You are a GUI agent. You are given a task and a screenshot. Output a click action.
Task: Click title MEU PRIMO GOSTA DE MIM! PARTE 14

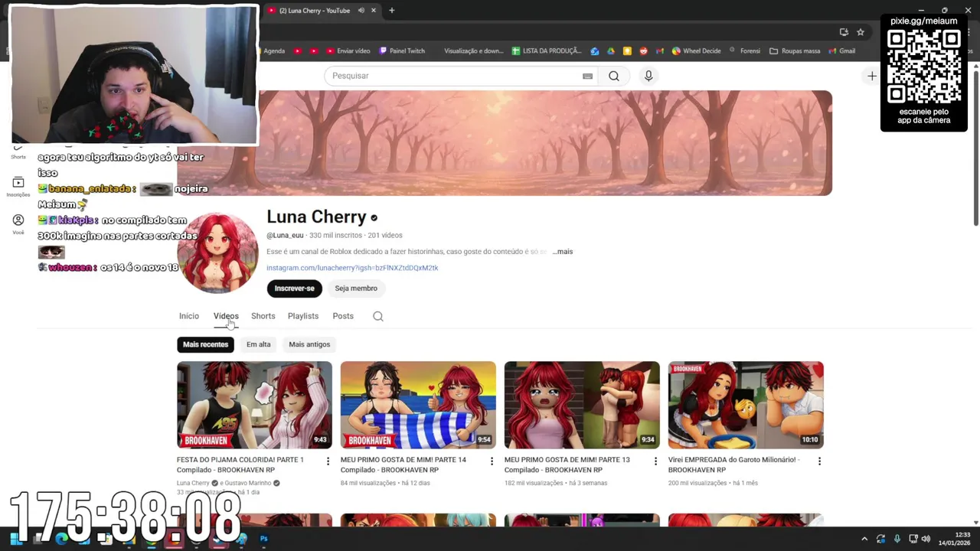click(x=403, y=465)
